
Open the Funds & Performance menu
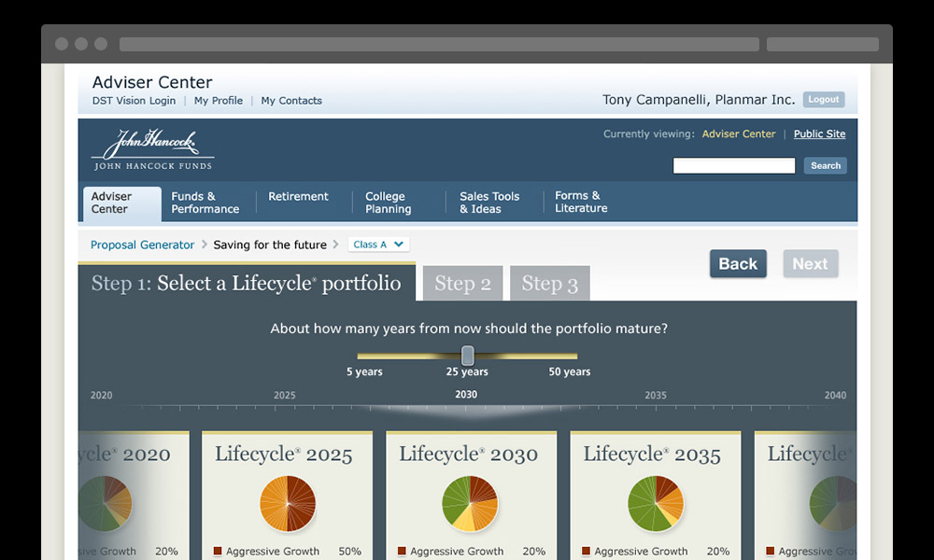(x=205, y=203)
